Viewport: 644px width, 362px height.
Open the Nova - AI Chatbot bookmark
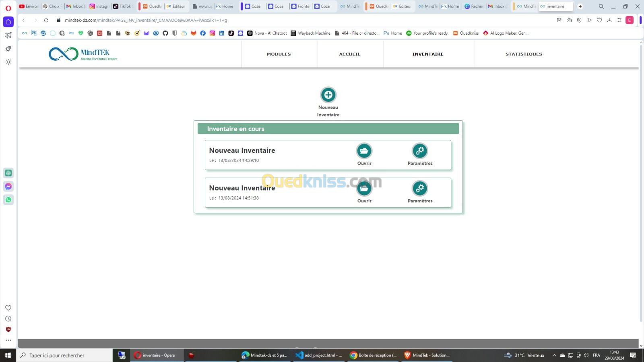point(267,33)
